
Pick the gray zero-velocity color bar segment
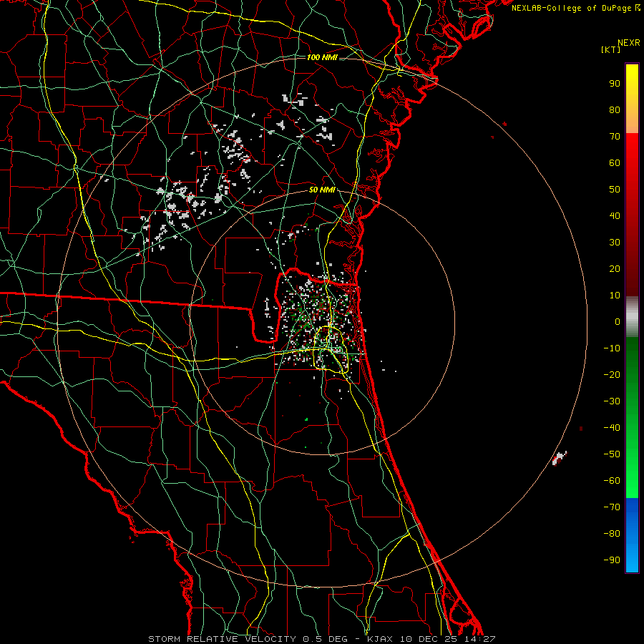tap(632, 317)
